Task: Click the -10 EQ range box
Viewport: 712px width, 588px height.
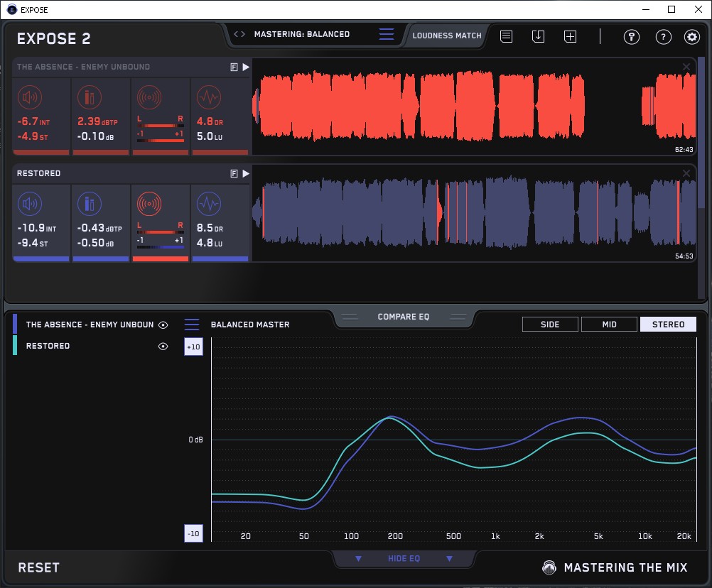Action: tap(193, 533)
